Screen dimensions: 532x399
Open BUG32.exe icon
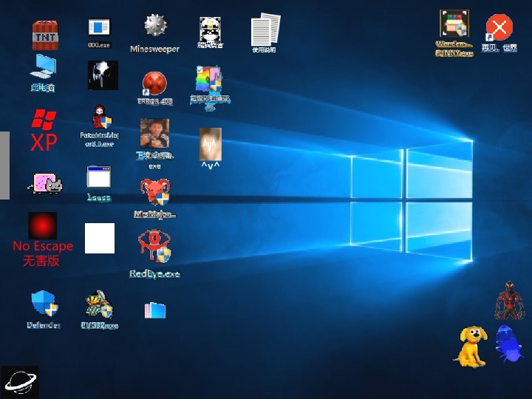100,310
